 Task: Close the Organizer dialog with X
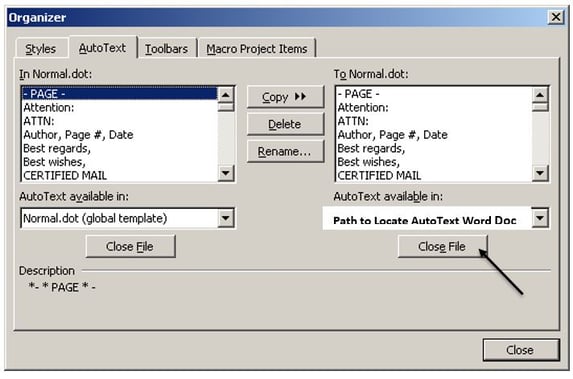556,17
